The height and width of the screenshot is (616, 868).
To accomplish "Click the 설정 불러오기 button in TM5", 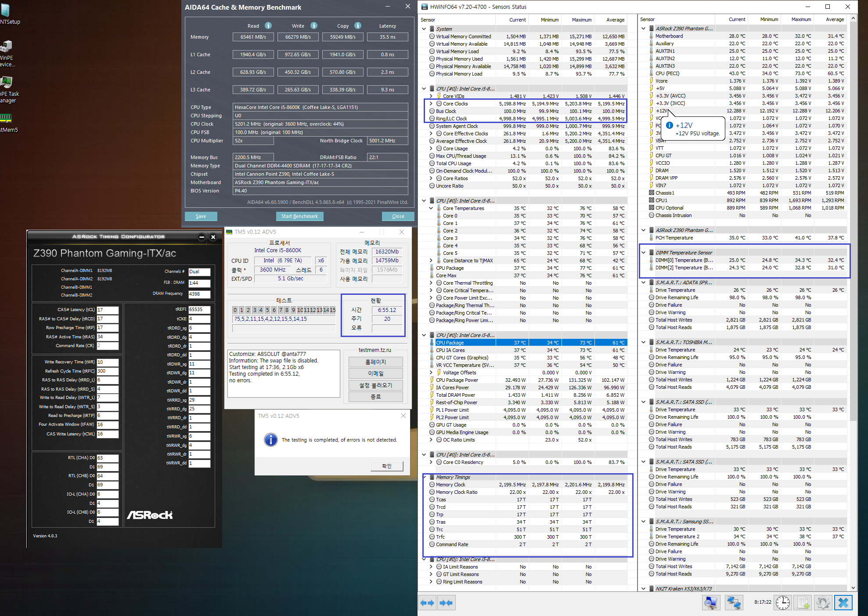I will (x=376, y=385).
